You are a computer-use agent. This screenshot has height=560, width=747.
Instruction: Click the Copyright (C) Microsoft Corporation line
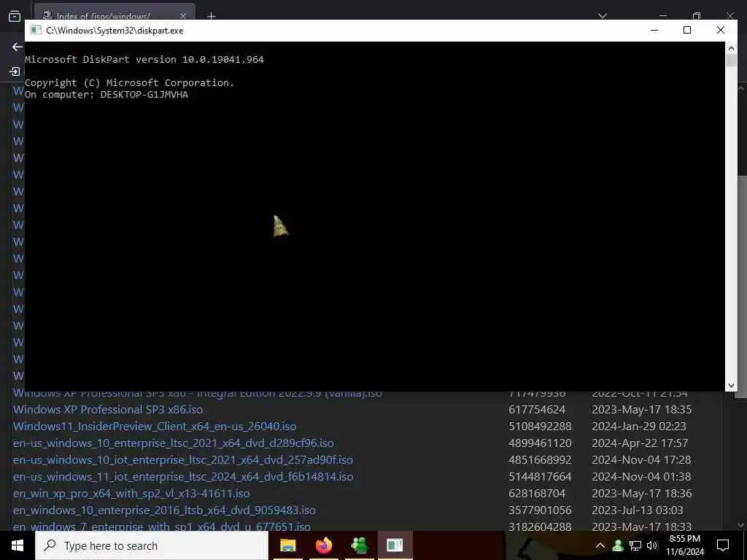(130, 83)
